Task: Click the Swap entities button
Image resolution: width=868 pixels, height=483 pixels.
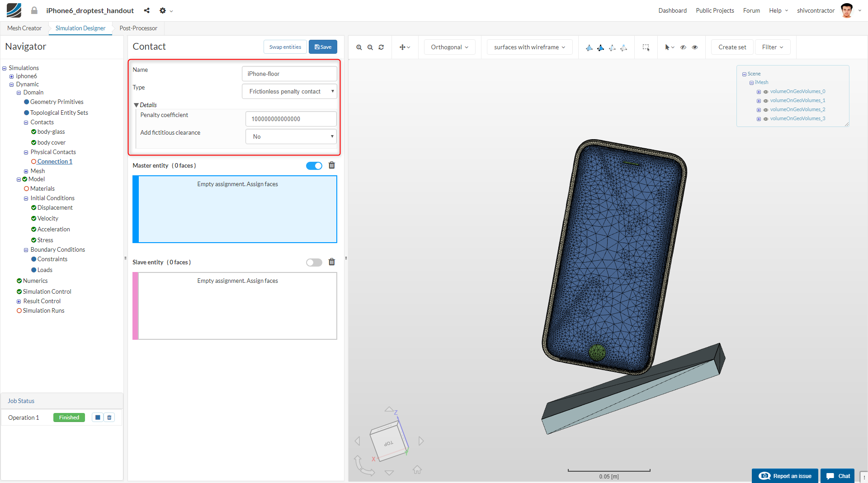Action: [x=285, y=47]
